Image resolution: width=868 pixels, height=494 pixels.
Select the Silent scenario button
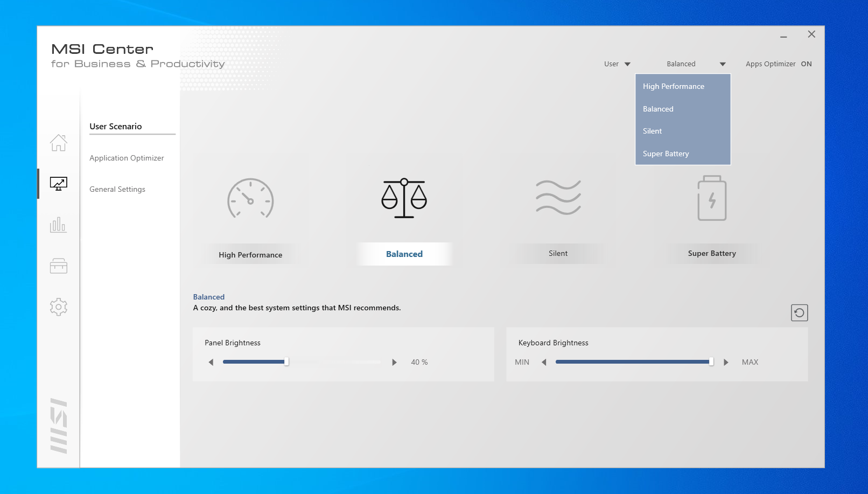[558, 253]
